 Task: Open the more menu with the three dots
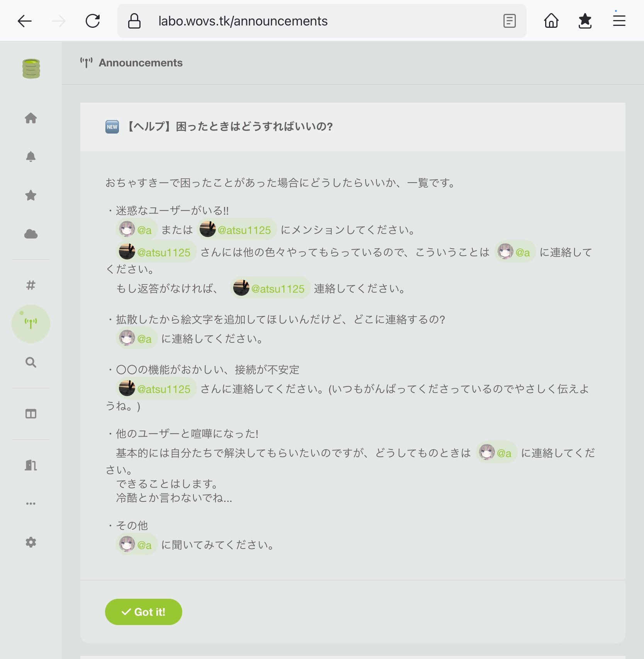click(31, 503)
